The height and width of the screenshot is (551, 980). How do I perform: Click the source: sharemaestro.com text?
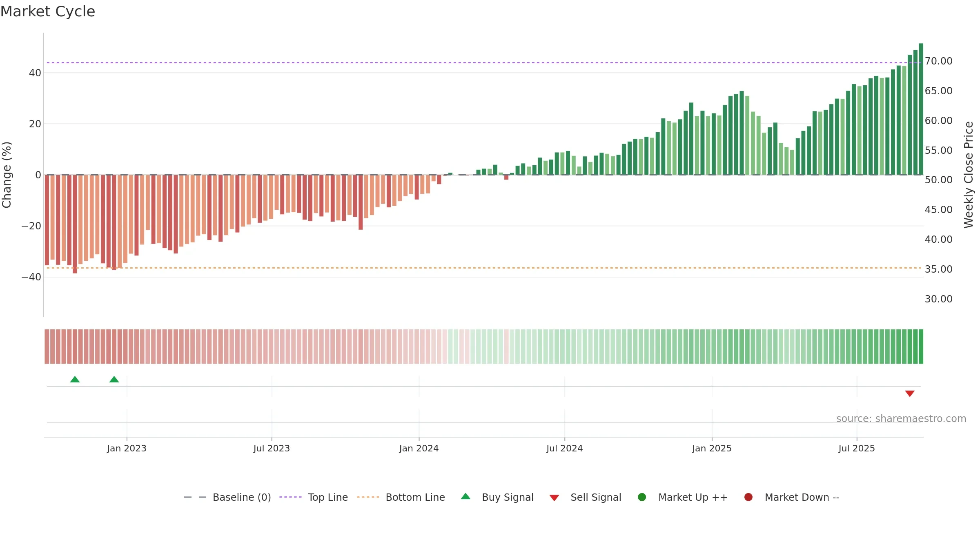point(901,419)
